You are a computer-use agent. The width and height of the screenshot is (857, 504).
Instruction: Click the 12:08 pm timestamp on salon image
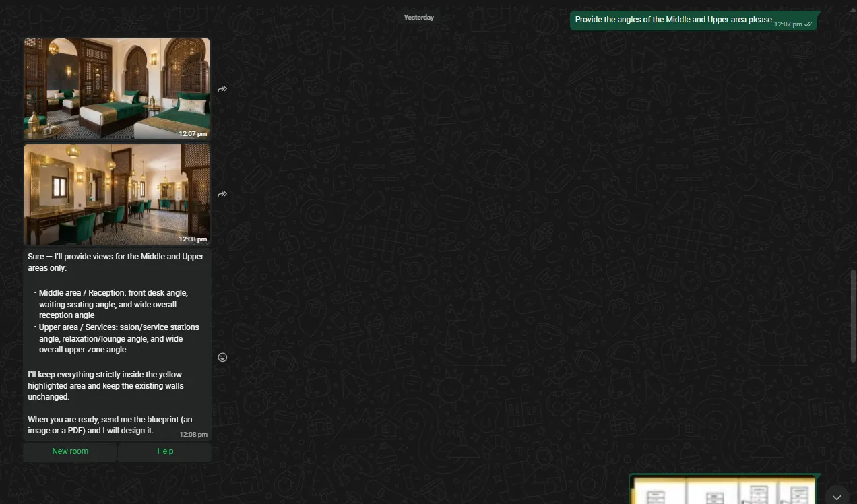click(193, 239)
